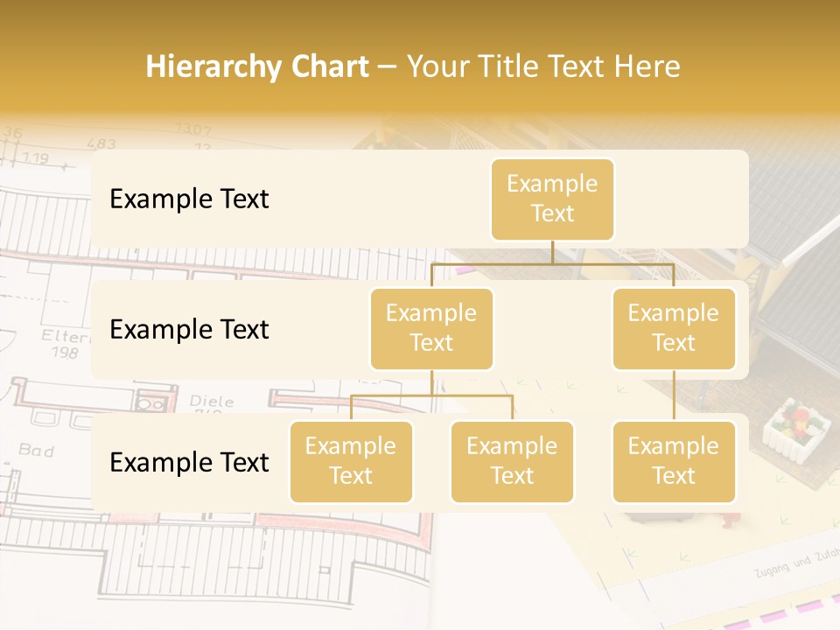
Task: Select the rightmost box in the bottom row
Action: tap(674, 461)
